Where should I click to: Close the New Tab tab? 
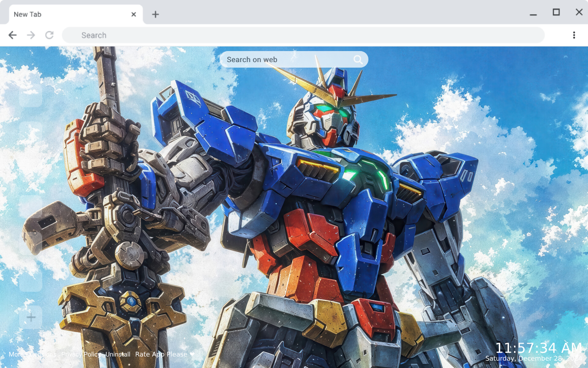pyautogui.click(x=134, y=14)
